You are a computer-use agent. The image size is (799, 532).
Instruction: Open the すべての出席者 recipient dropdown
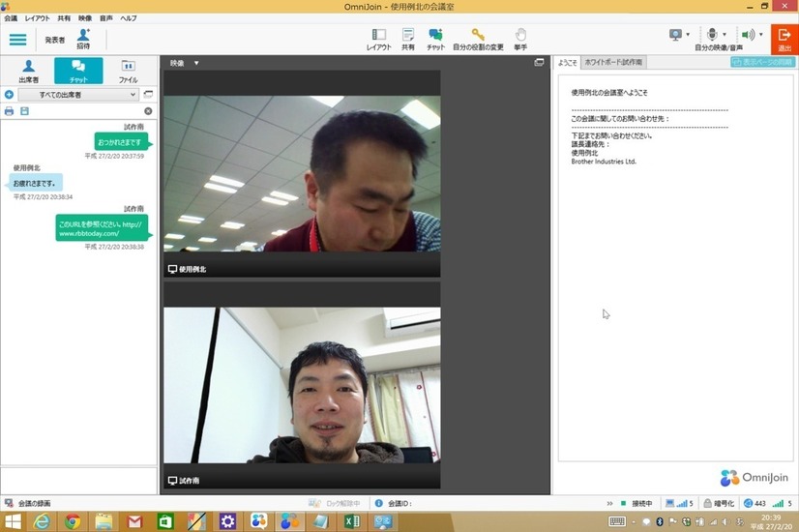pyautogui.click(x=78, y=94)
